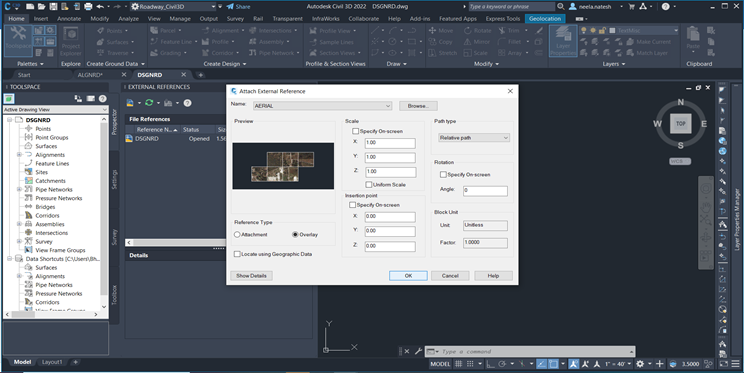Save the drawing with the floppy disk icon
The image size is (744, 373).
tap(53, 7)
